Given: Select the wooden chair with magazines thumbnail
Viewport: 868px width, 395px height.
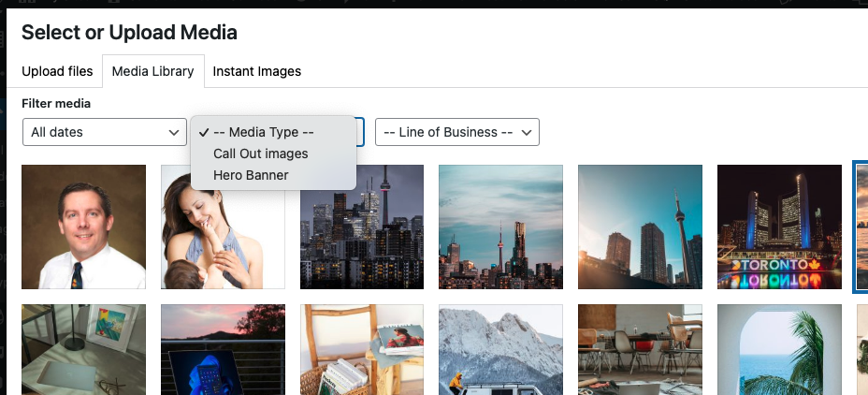Looking at the screenshot, I should click(362, 349).
